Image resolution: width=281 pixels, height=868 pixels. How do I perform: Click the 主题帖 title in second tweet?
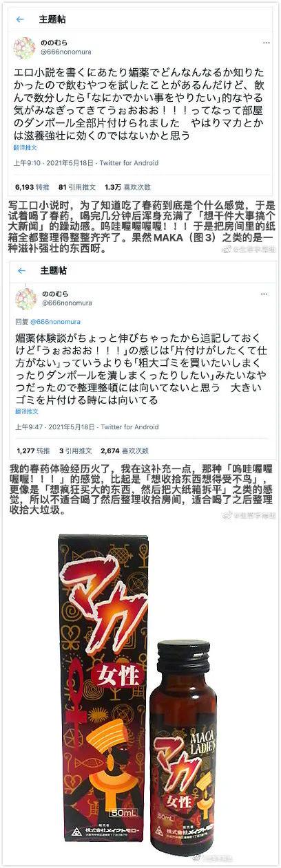[55, 271]
